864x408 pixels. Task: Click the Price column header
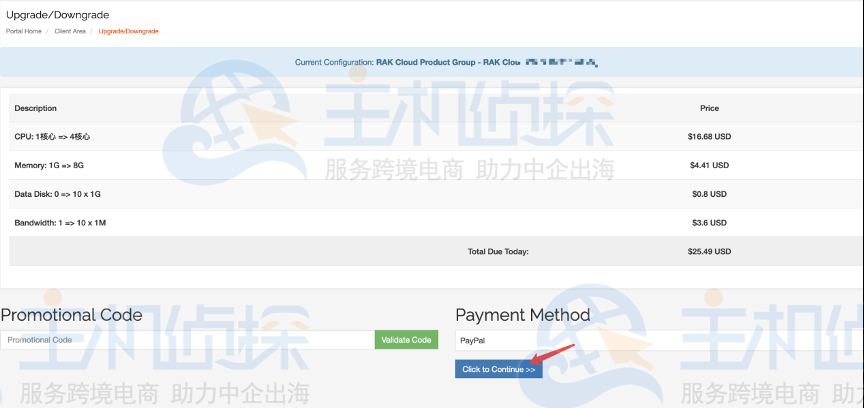click(709, 108)
